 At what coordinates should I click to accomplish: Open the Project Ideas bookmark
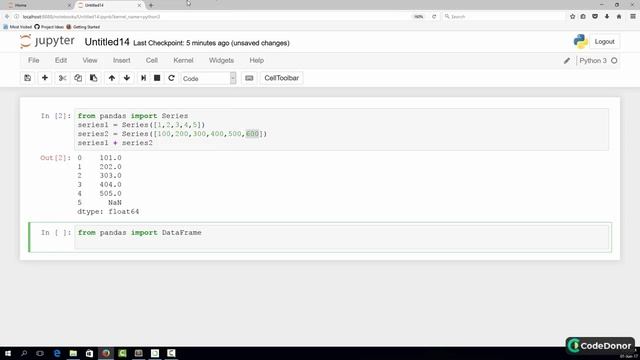coord(49,27)
